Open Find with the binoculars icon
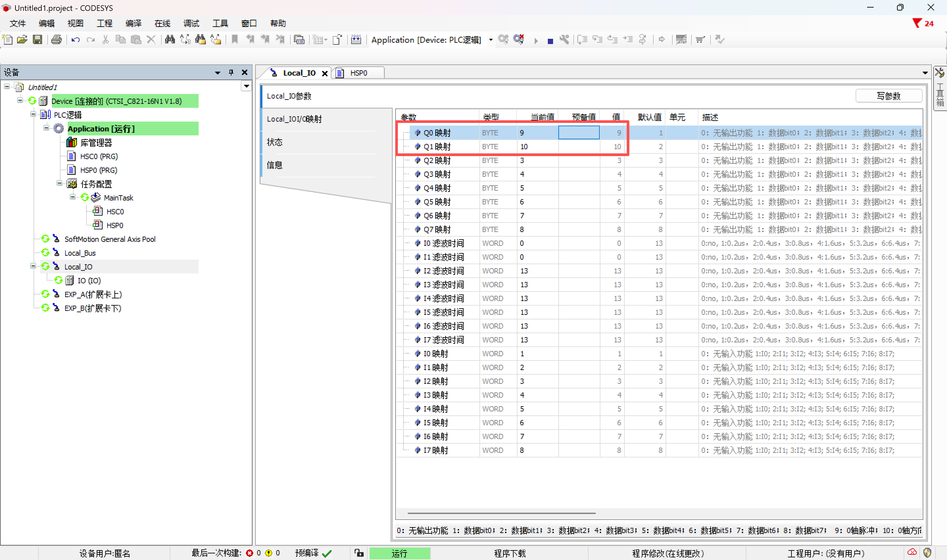The image size is (947, 560). coord(170,40)
